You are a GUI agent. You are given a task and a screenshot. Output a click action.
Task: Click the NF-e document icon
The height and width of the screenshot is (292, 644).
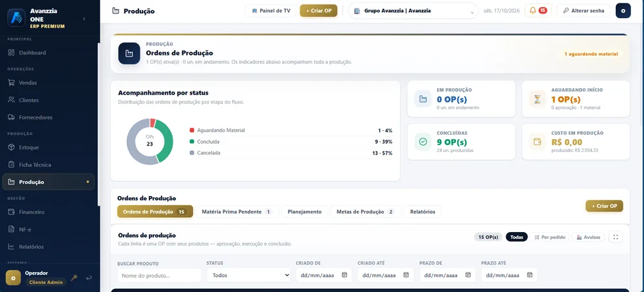tap(11, 229)
